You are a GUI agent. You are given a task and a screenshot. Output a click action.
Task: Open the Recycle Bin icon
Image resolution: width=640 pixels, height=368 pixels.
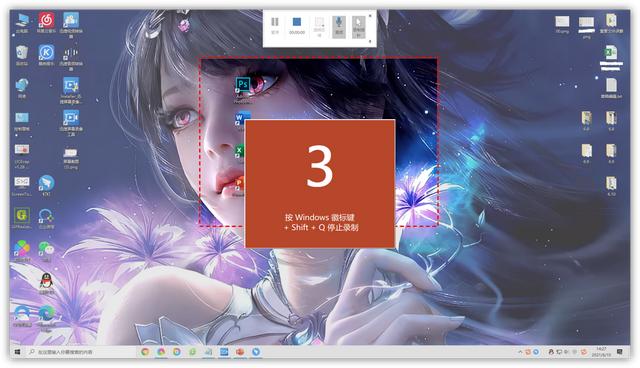[22, 55]
